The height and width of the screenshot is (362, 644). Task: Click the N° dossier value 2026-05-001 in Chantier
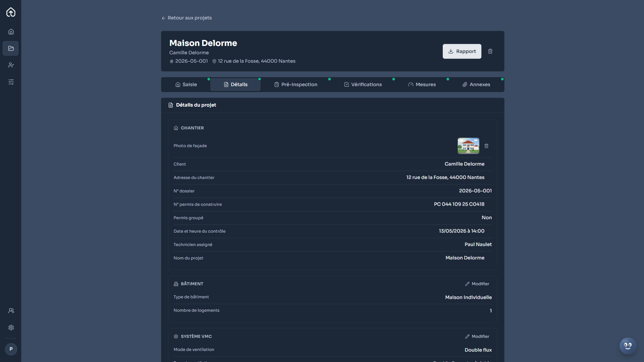coord(475,191)
